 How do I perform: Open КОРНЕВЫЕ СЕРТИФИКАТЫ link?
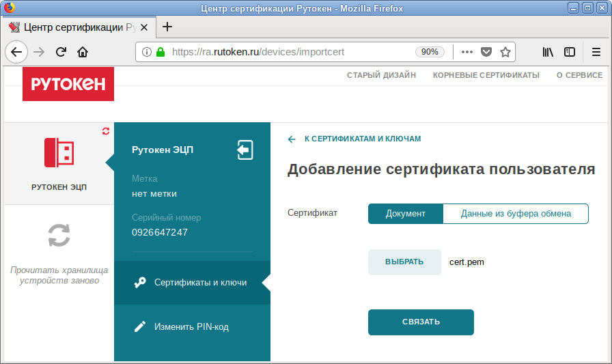pos(486,75)
